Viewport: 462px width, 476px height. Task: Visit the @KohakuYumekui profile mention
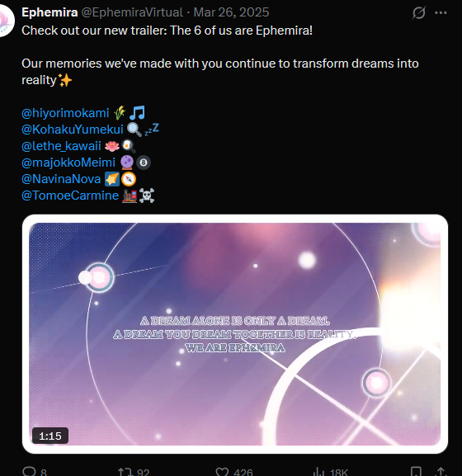click(73, 130)
